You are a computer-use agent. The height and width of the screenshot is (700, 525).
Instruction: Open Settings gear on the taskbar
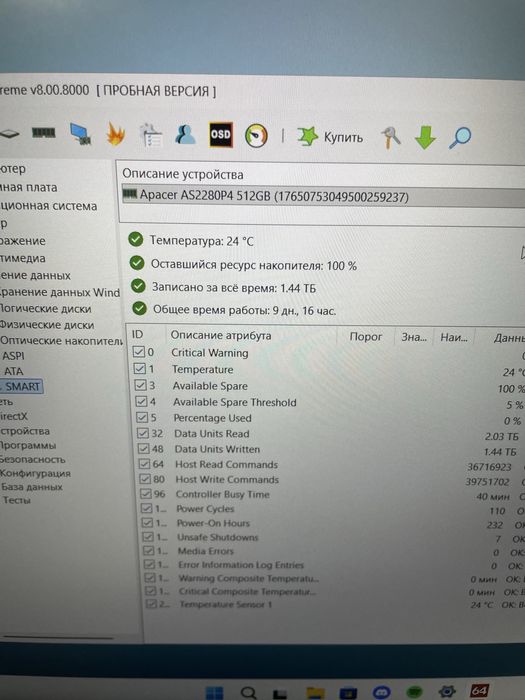coord(446,692)
